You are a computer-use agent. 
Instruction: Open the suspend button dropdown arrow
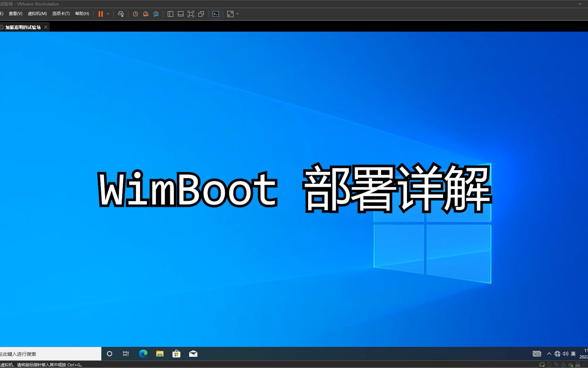108,14
